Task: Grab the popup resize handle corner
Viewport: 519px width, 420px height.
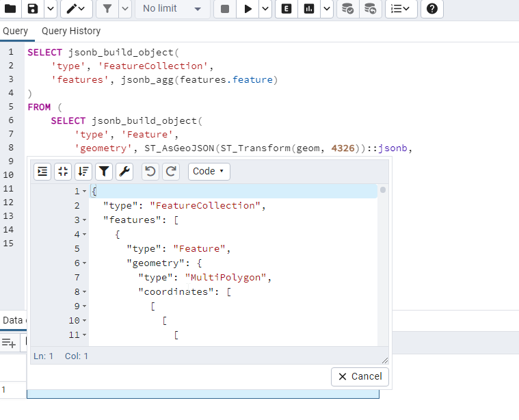Action: [385, 360]
